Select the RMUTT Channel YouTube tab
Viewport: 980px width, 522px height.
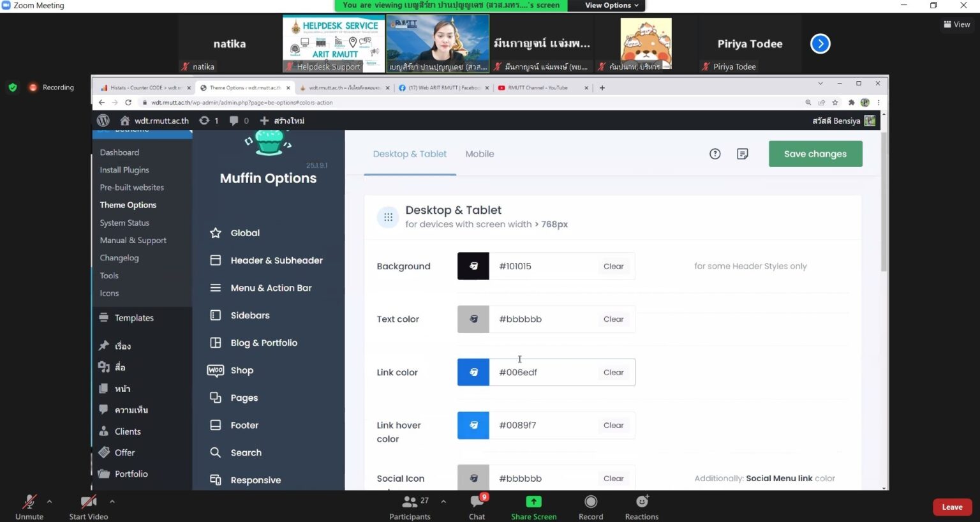click(542, 88)
